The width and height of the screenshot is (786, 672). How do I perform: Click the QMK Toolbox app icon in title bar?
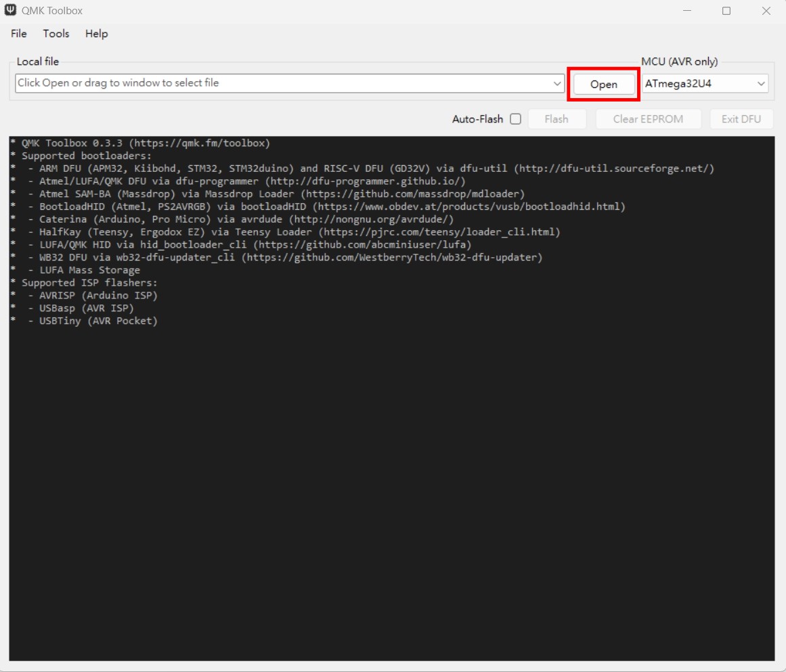pyautogui.click(x=10, y=10)
